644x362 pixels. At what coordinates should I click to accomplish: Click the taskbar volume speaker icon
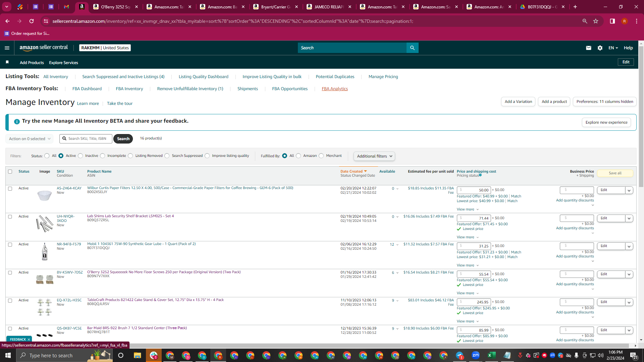[x=600, y=355]
